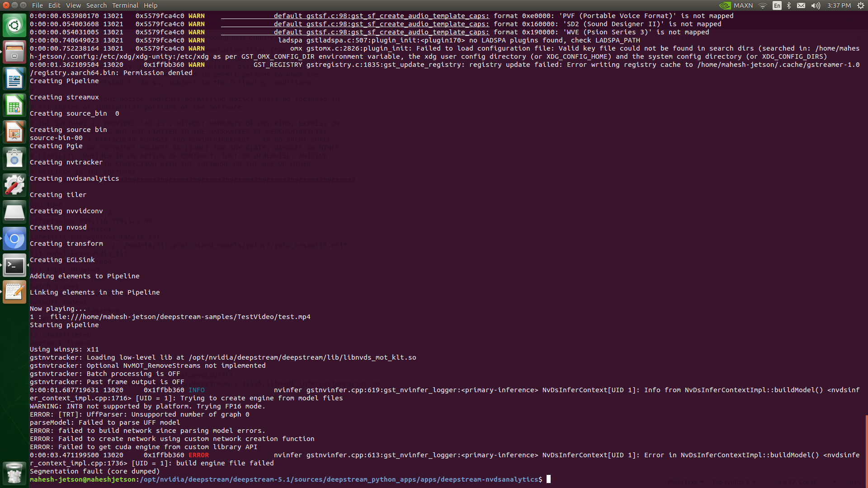
Task: Open the sound volume indicator
Action: [x=816, y=5]
